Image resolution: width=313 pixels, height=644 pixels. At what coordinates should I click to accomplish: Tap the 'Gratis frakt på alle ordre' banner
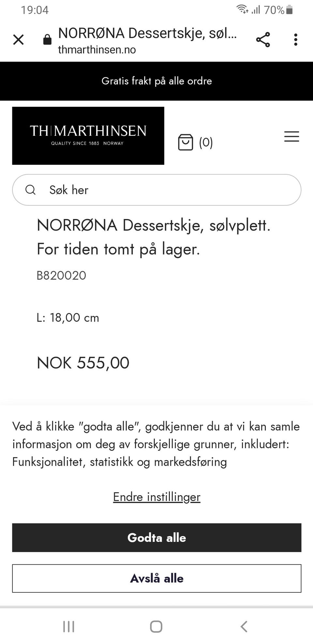coord(156,81)
